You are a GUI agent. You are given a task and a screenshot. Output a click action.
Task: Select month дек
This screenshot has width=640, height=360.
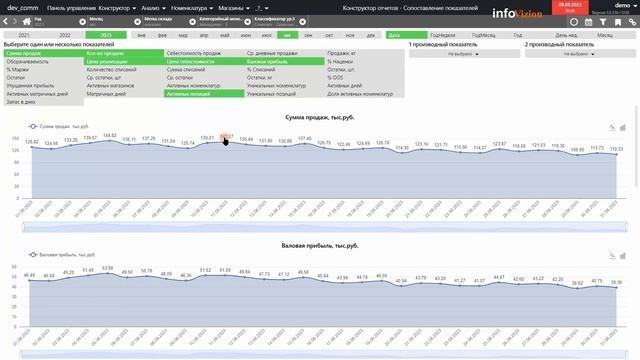click(x=371, y=35)
